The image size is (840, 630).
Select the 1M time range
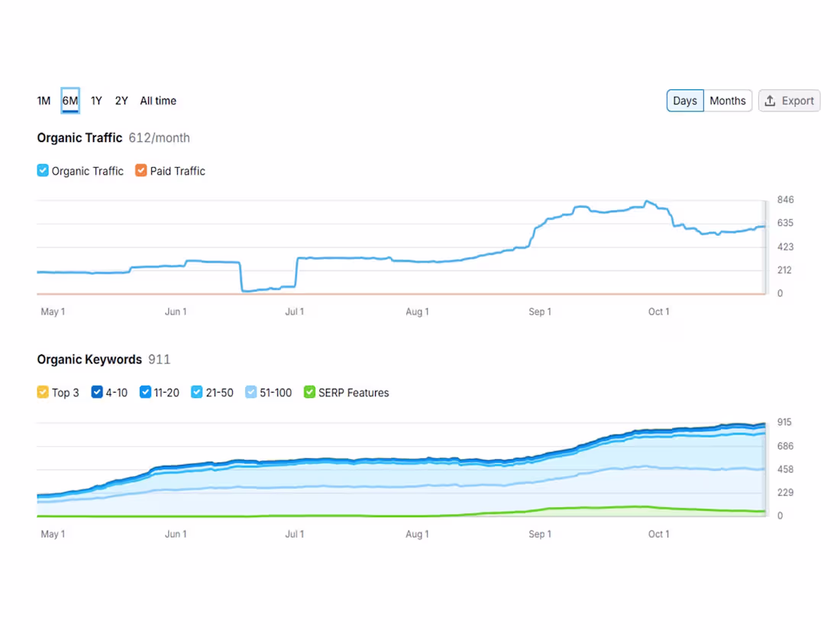(x=44, y=101)
